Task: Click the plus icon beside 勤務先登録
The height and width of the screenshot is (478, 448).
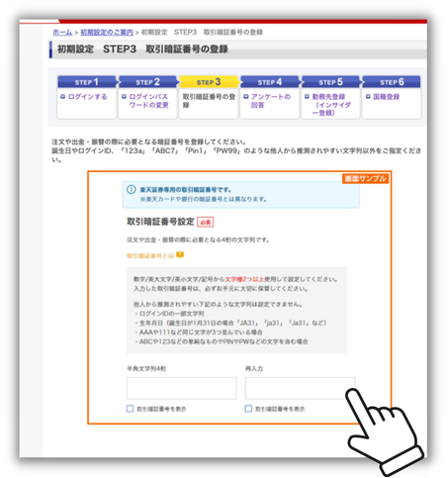Action: pos(307,97)
